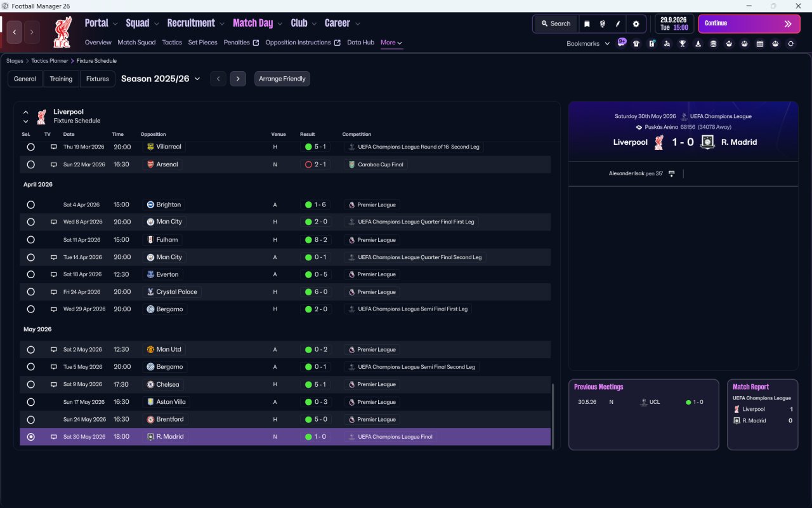This screenshot has height=508, width=812.
Task: Open the Match Squad submenu item
Action: click(136, 43)
